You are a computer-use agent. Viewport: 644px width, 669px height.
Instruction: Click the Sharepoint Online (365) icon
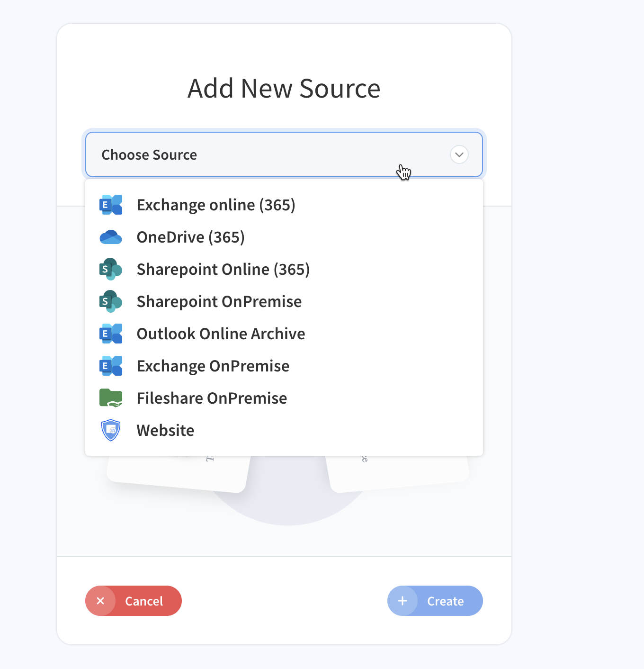tap(111, 269)
